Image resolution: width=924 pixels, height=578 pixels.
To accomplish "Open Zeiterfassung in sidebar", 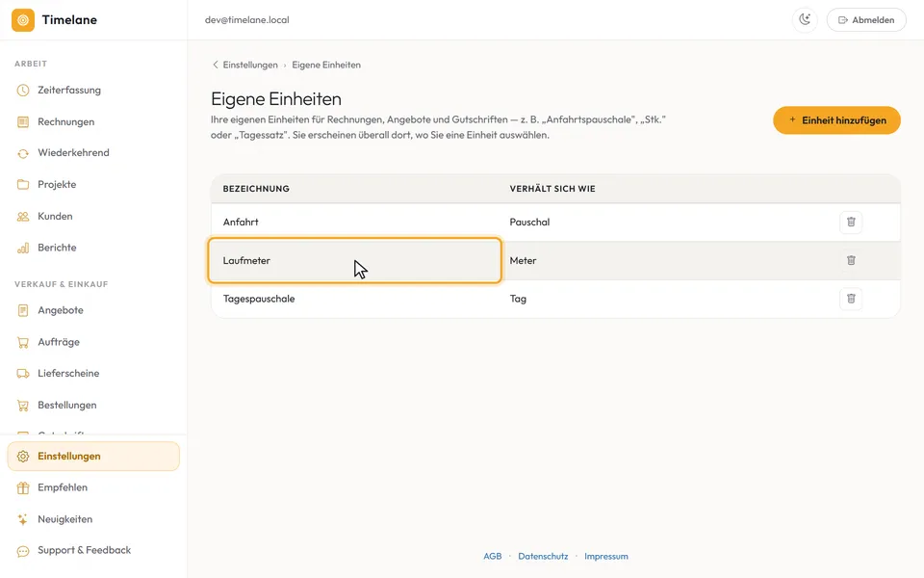I will coord(93,91).
